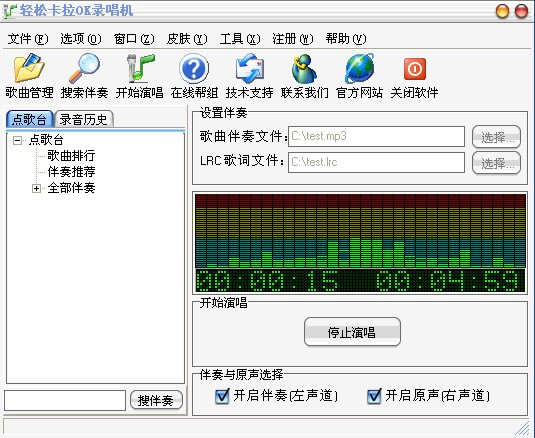Open the 注册(W) menu
Screen dimensions: 535x438
click(293, 39)
